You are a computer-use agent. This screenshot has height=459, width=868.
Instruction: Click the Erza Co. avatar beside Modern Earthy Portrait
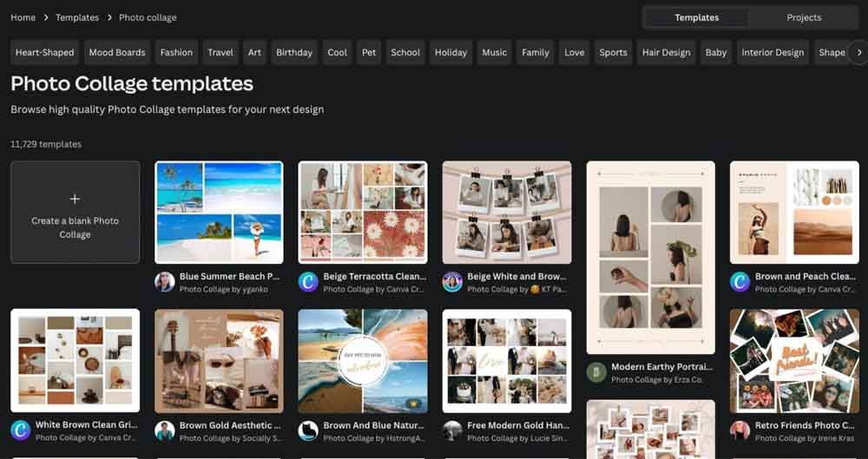(x=596, y=373)
